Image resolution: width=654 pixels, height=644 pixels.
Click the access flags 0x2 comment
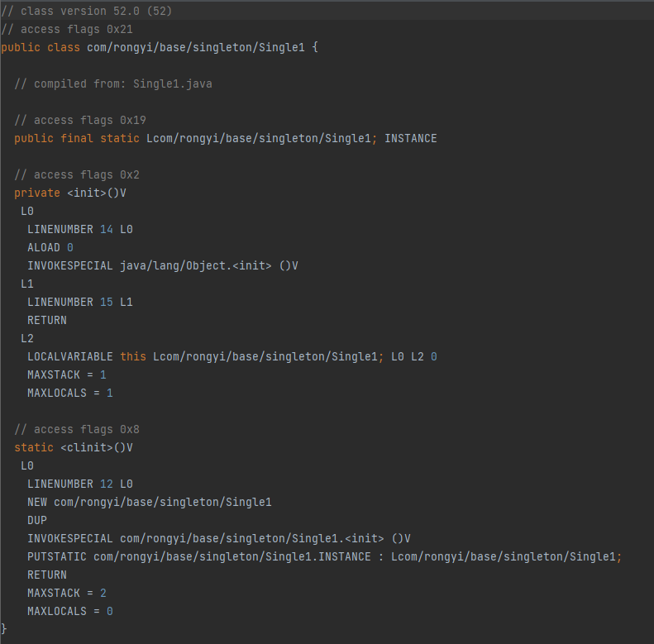coord(76,174)
